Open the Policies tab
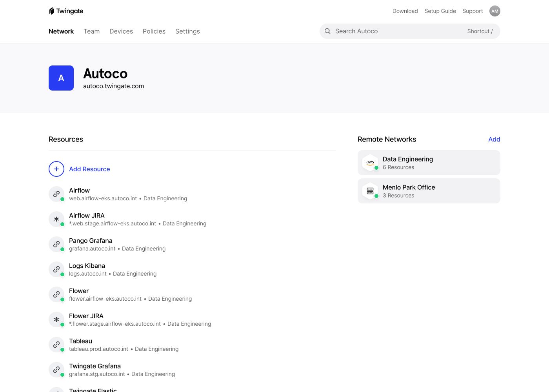 154,31
